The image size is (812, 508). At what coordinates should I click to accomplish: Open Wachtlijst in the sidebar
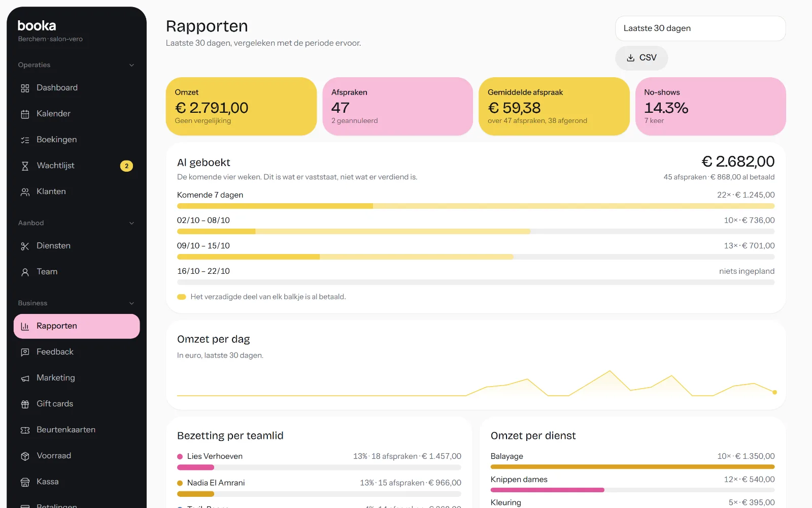click(77, 166)
